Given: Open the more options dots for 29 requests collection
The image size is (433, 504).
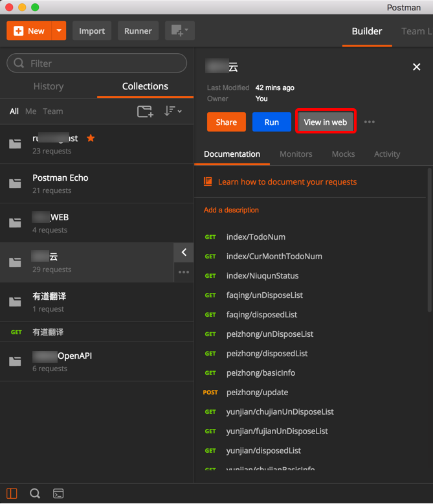Looking at the screenshot, I should coord(184,272).
